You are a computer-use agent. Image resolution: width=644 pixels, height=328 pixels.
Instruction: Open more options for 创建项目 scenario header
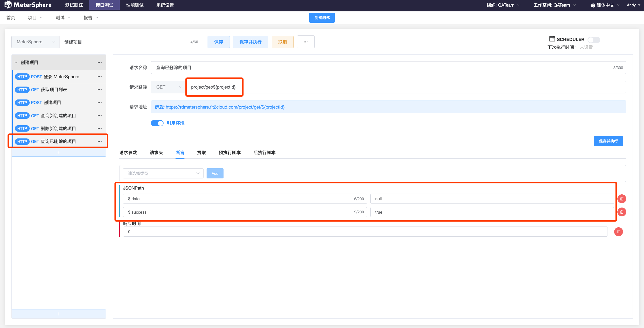(x=100, y=63)
